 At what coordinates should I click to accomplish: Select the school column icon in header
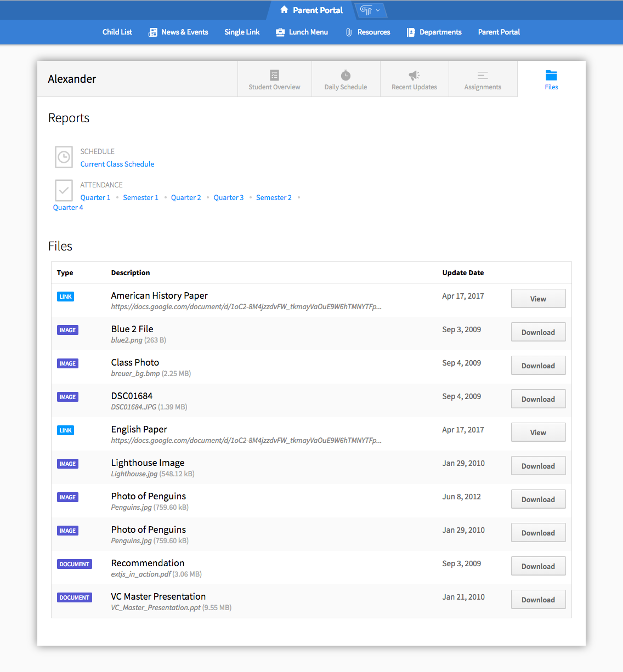[365, 9]
